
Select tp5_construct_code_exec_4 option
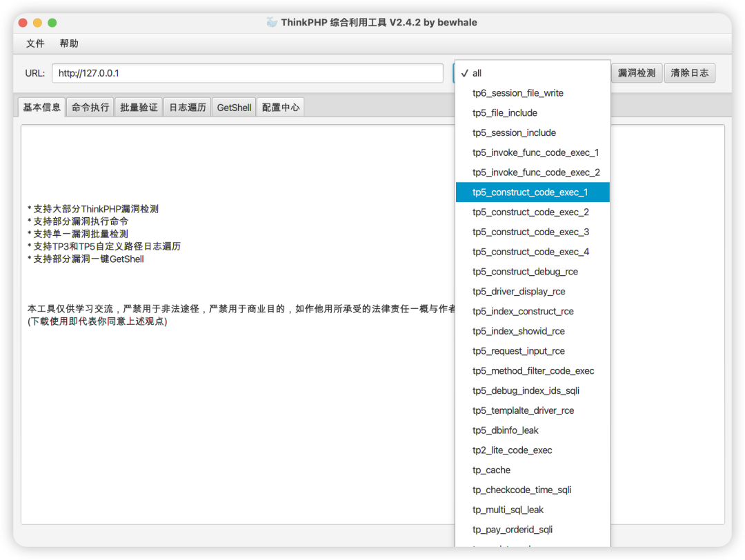point(533,252)
